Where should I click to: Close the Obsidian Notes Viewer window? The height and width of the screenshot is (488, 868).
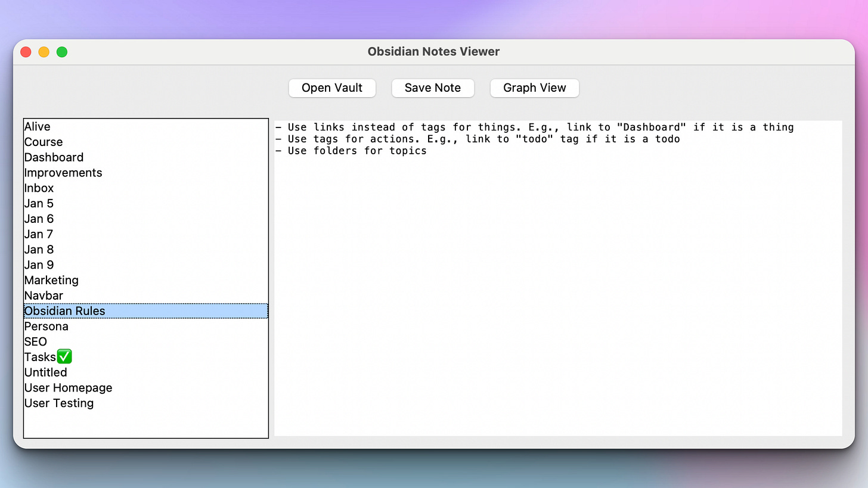26,52
